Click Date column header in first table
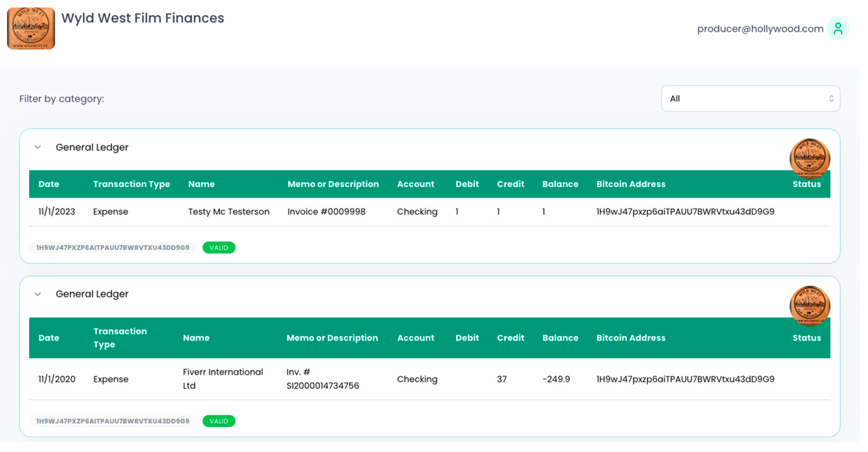868x452 pixels. click(x=49, y=184)
